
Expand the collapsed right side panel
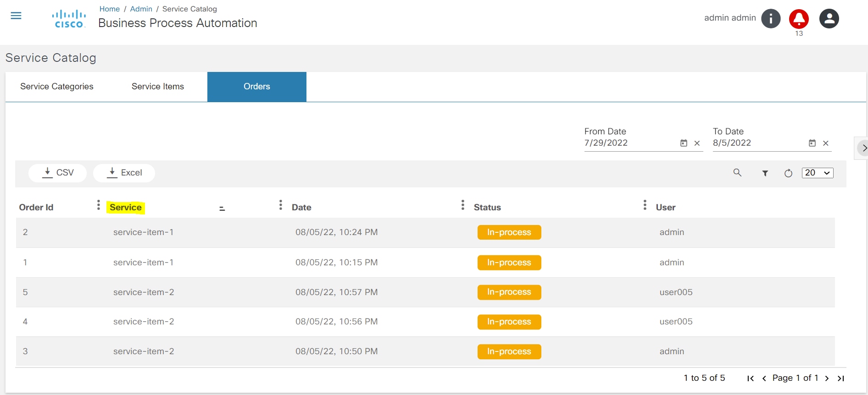[863, 148]
